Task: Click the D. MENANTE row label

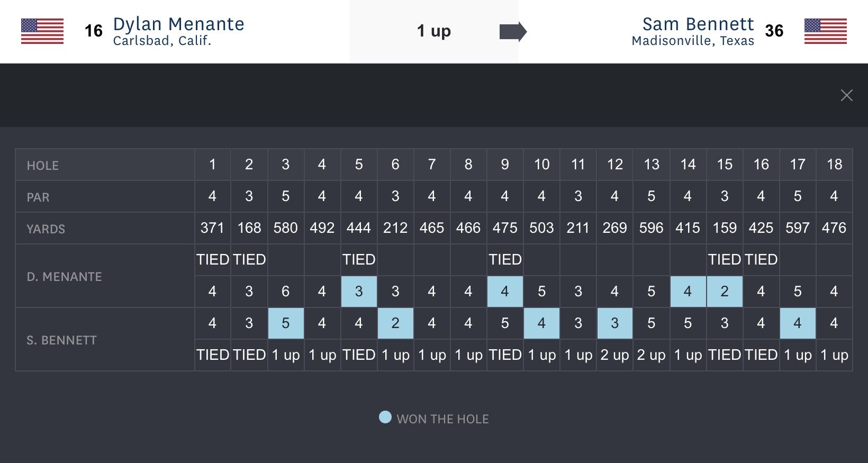Action: click(x=64, y=277)
